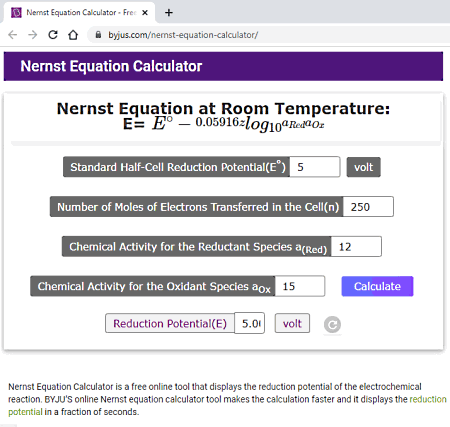Click the volt unit beside Standard Potential
This screenshot has width=450, height=427.
click(363, 167)
